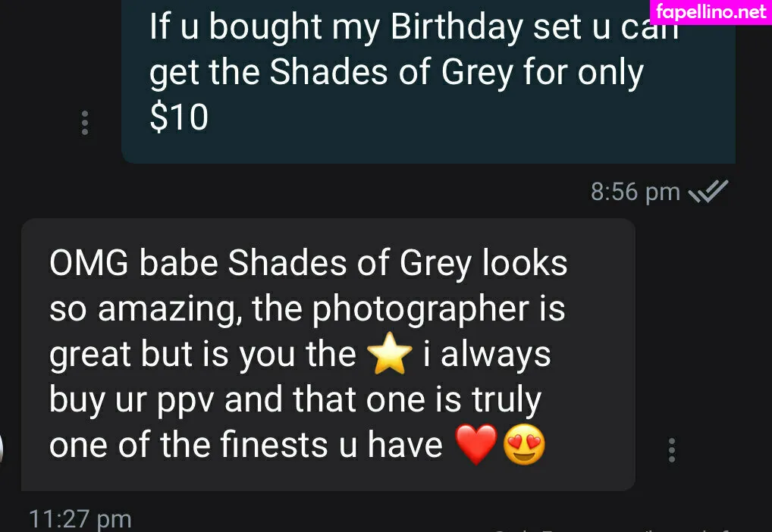Select the incoming OMG babe message bubble
772x532 pixels.
tap(328, 355)
